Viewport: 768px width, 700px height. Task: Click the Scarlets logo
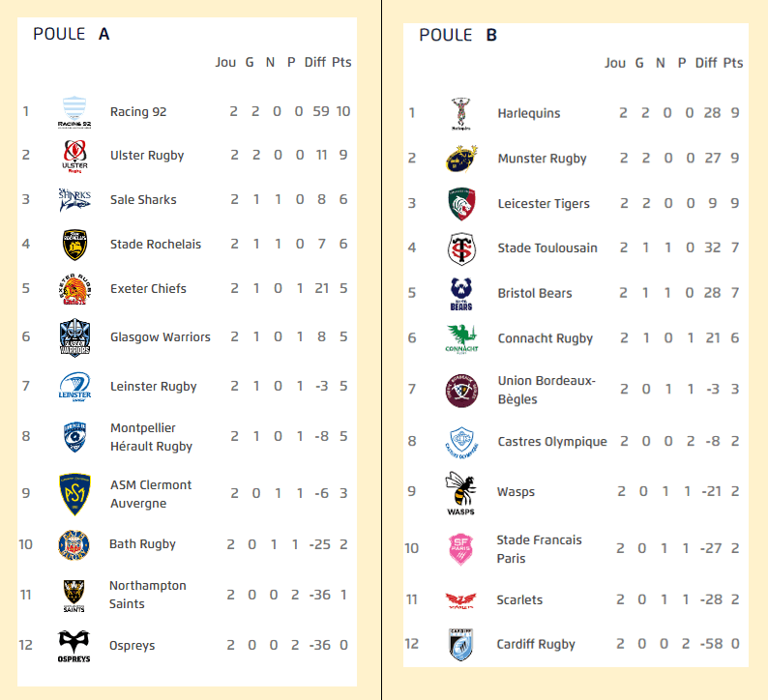461,600
